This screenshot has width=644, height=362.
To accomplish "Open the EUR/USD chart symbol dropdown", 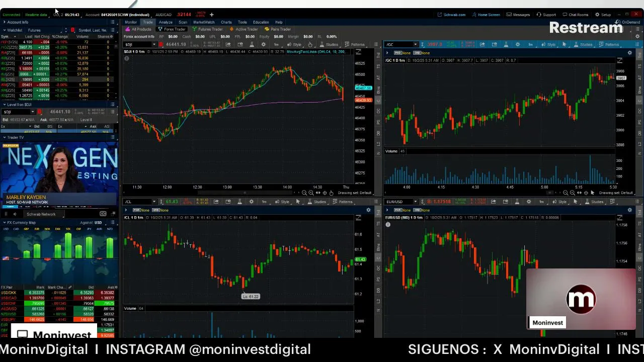I will tap(415, 202).
